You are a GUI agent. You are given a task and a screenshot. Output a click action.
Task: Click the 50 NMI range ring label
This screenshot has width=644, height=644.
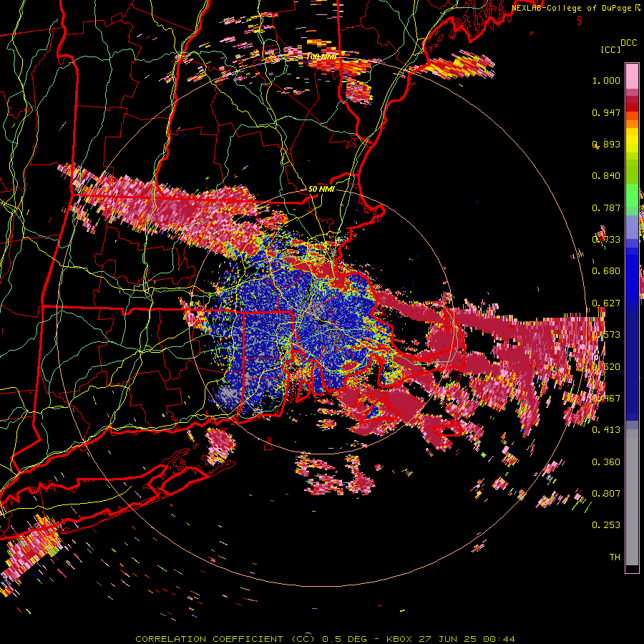tap(321, 190)
